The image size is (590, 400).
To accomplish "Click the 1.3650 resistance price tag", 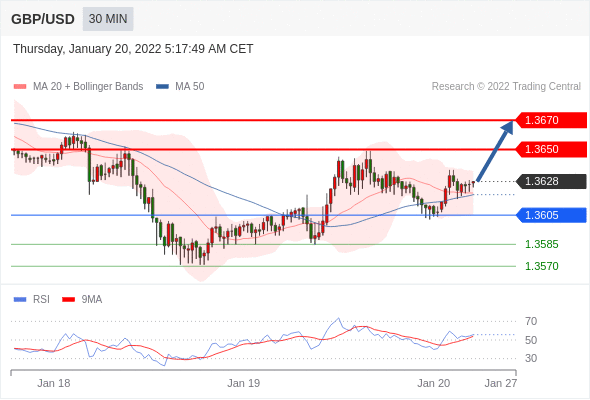I will 551,149.
